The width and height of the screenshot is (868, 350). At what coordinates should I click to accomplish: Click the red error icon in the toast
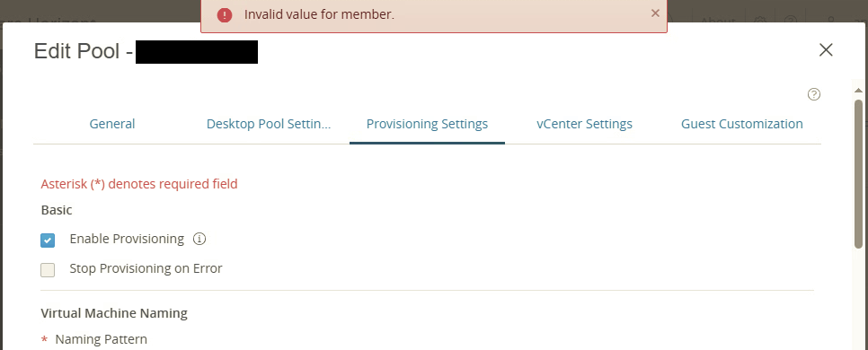pos(225,15)
